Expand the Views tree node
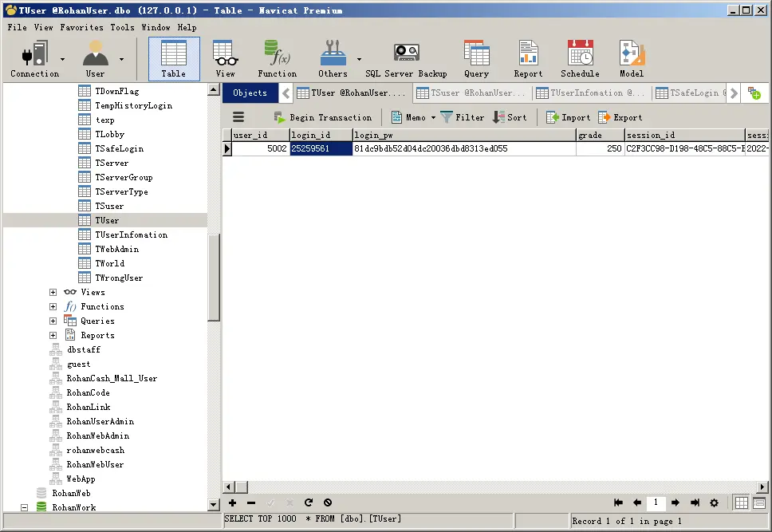Screen dimensions: 772x532 (53, 292)
